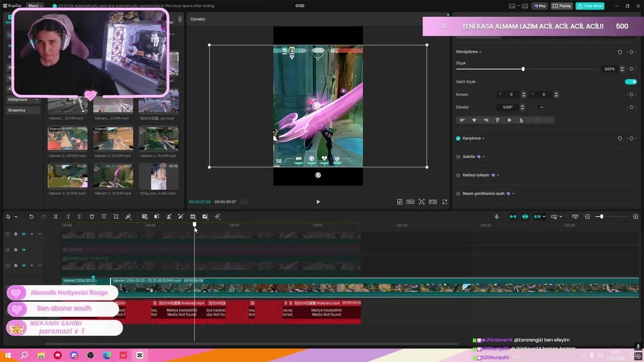Image resolution: width=644 pixels, height=362 pixels.
Task: Lock the top video track
Action: (16, 234)
